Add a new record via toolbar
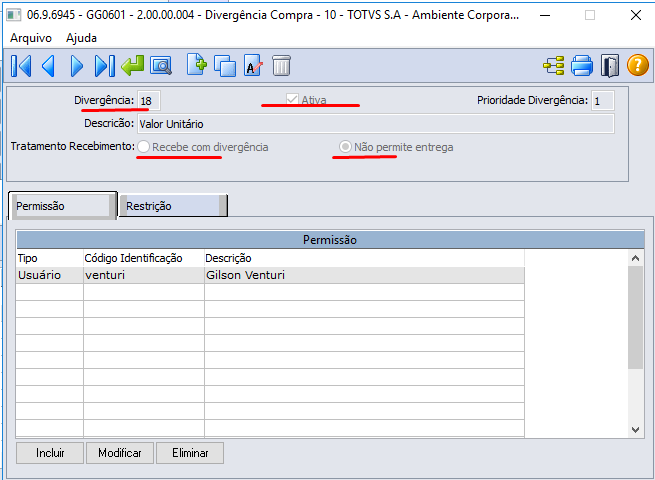Viewport: 655px width, 480px height. [x=196, y=65]
